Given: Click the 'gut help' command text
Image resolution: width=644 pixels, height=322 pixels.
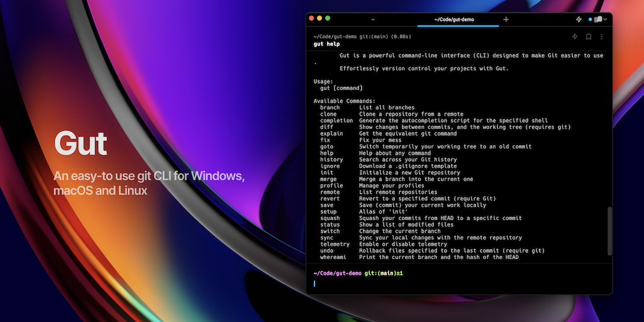Looking at the screenshot, I should click(326, 45).
